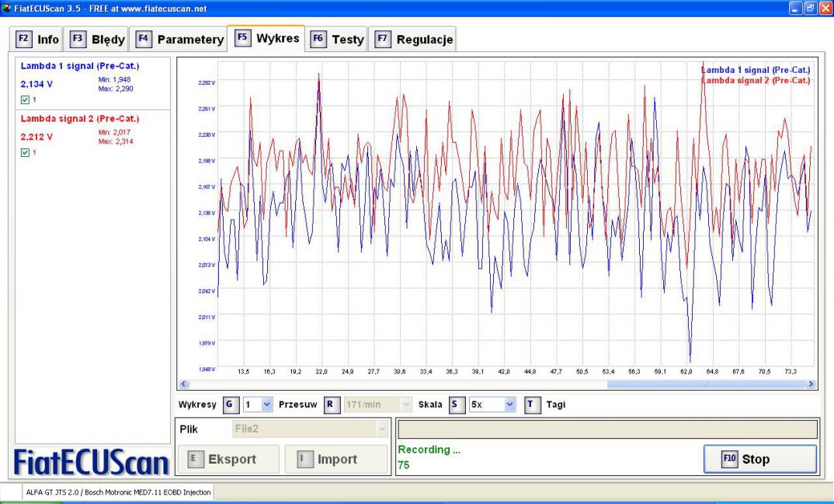This screenshot has width=834, height=504.
Task: Click the R key icon beside Przesuw
Action: click(x=329, y=405)
